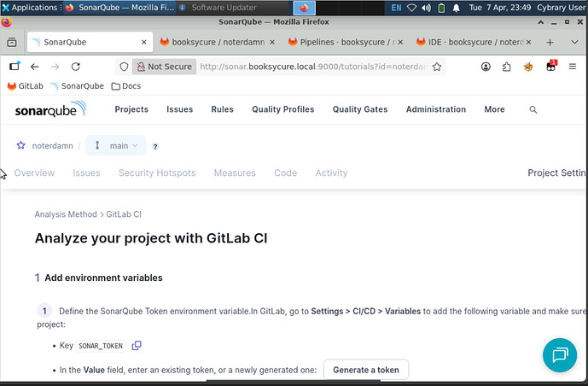588x386 pixels.
Task: Reload the page
Action: coord(76,67)
